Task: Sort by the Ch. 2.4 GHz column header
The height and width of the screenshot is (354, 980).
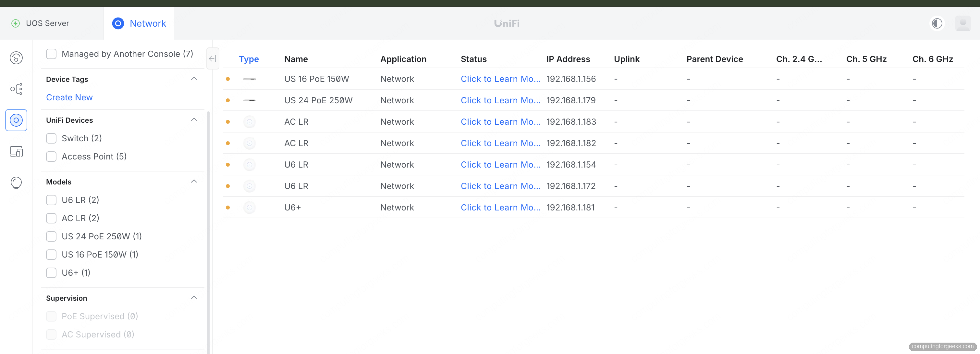Action: (799, 59)
